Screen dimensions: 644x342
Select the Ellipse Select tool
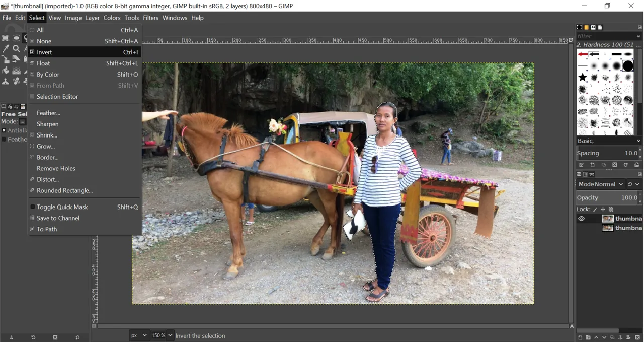(16, 38)
